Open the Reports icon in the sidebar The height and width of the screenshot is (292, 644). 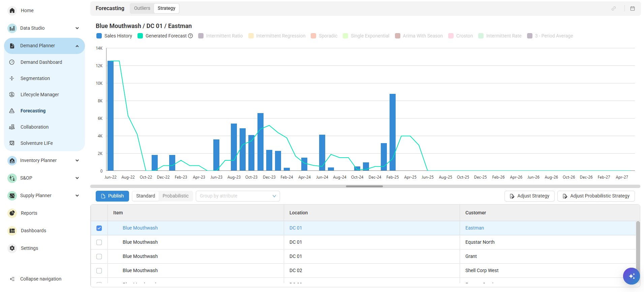click(12, 213)
